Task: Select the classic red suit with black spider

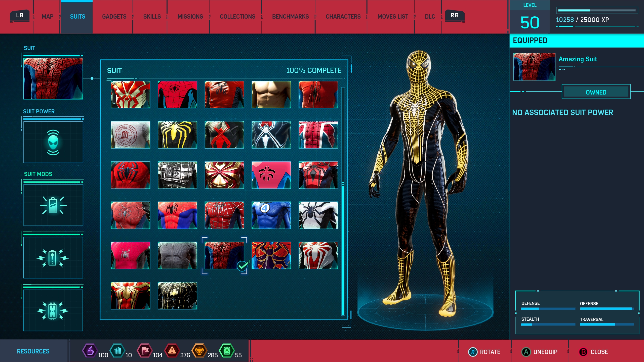Action: tap(177, 95)
